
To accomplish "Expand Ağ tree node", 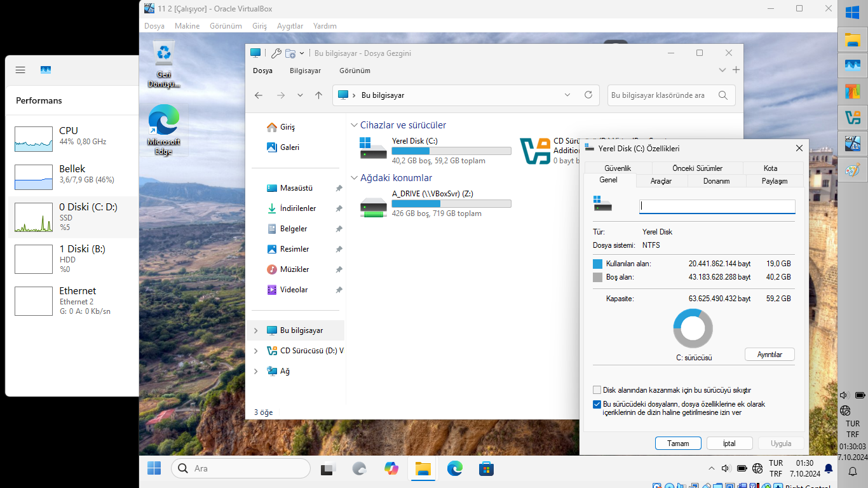I will (x=256, y=371).
